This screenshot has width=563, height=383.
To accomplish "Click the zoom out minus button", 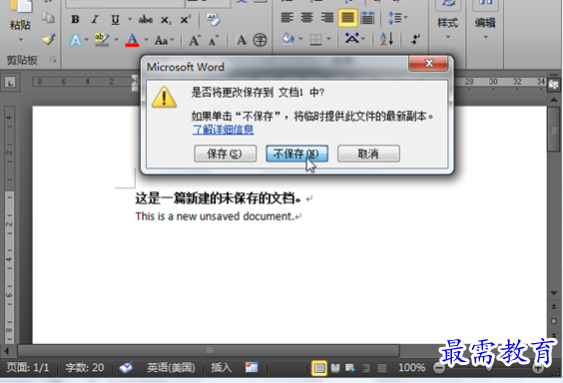I will point(439,368).
